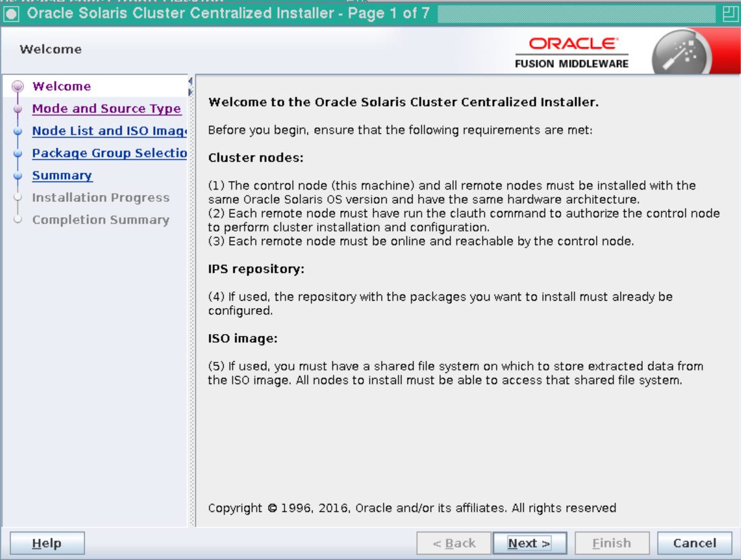Click the disabled Back button
Image resolution: width=741 pixels, height=560 pixels.
click(x=454, y=543)
